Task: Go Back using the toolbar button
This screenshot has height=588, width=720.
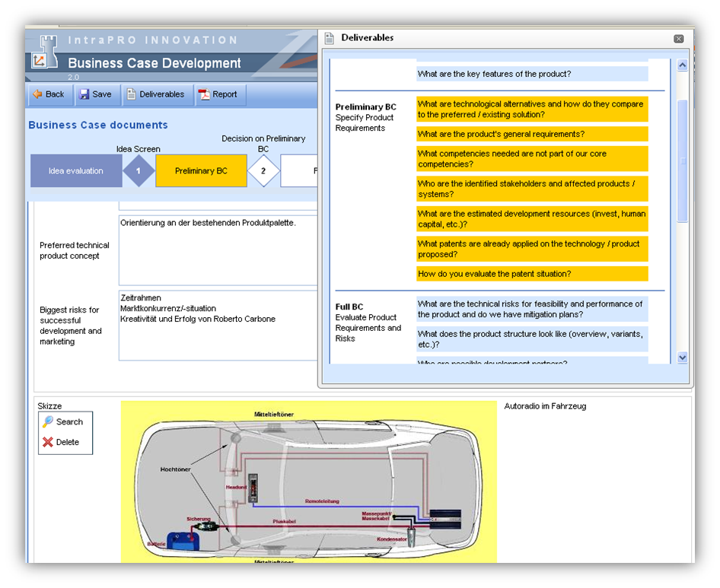Action: pyautogui.click(x=50, y=94)
